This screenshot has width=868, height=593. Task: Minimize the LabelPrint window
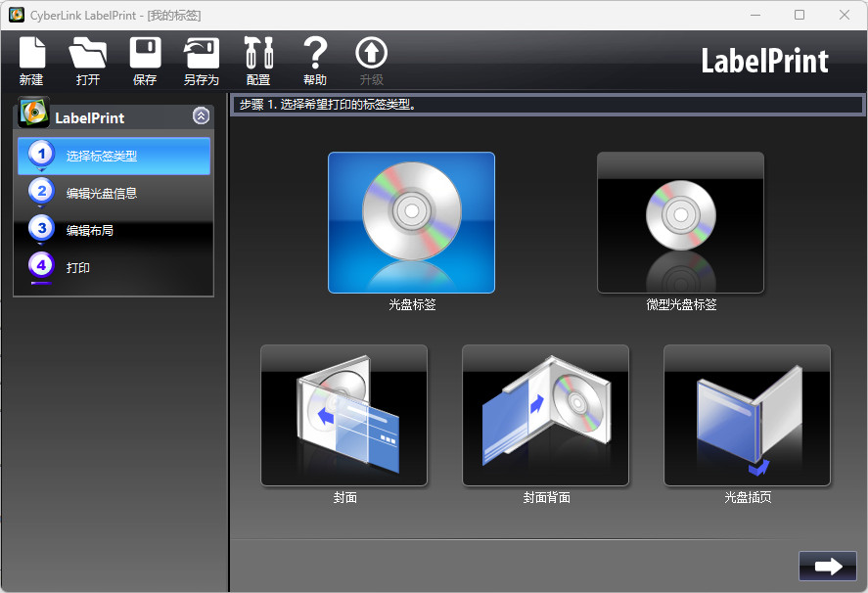click(755, 15)
